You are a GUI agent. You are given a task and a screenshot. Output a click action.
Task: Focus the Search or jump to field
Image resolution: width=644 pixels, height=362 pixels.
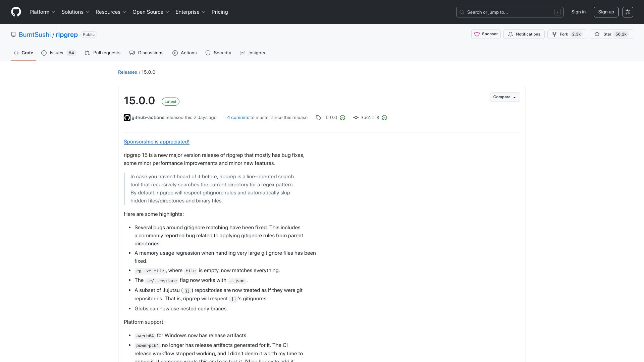[509, 12]
